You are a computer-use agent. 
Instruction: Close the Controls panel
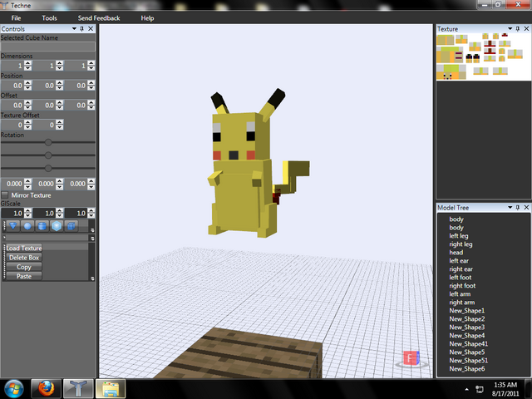(x=91, y=29)
